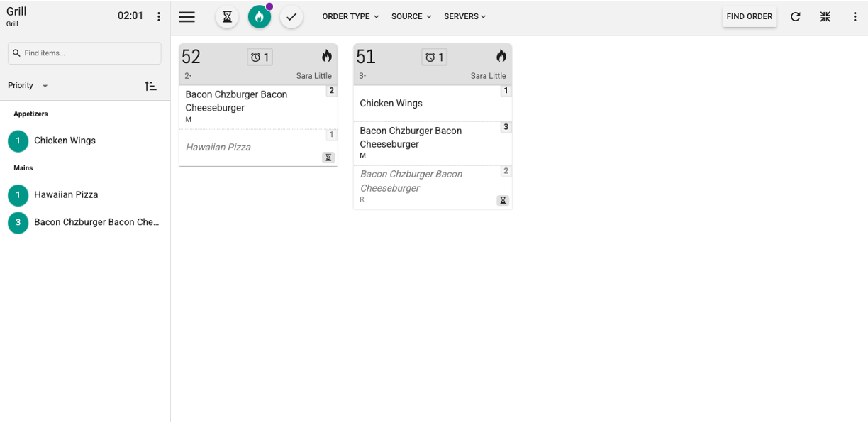The height and width of the screenshot is (423, 868).
Task: Open the SOURCE filter dropdown
Action: click(x=411, y=16)
